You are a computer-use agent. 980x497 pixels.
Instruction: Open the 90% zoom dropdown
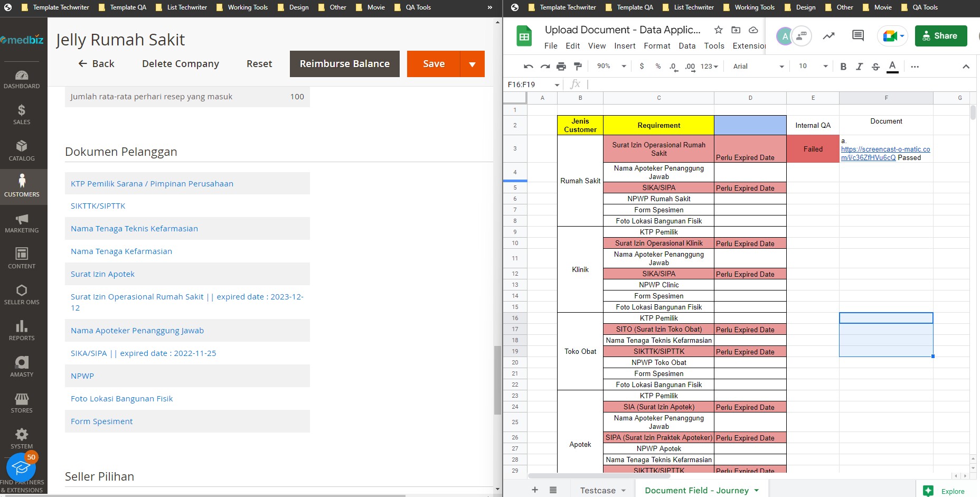(610, 66)
